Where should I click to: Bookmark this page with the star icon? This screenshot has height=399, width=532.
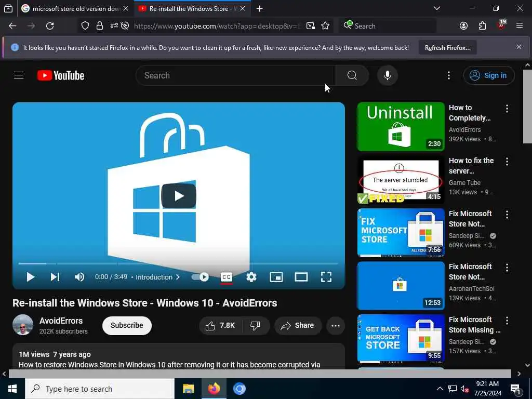click(325, 26)
